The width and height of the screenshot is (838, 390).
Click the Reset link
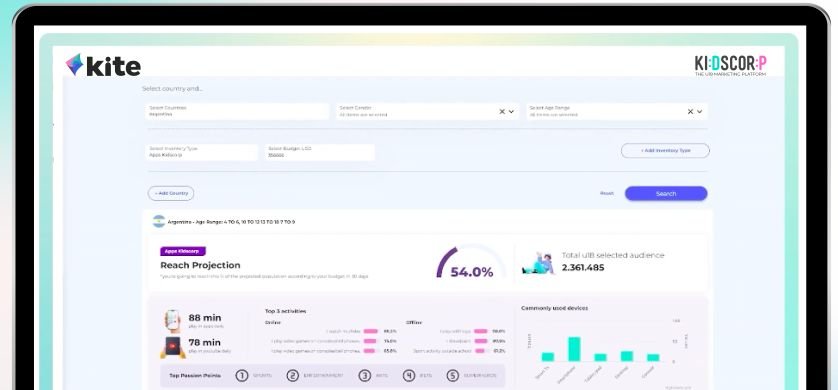607,193
